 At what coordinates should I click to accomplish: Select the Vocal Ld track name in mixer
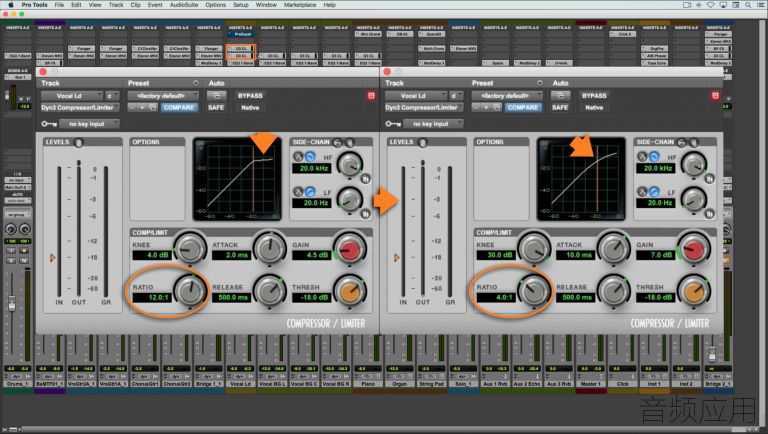click(x=240, y=384)
